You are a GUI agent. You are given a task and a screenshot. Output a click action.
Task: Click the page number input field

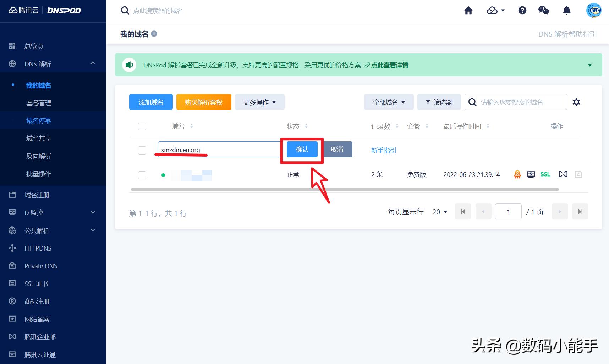[x=508, y=211]
